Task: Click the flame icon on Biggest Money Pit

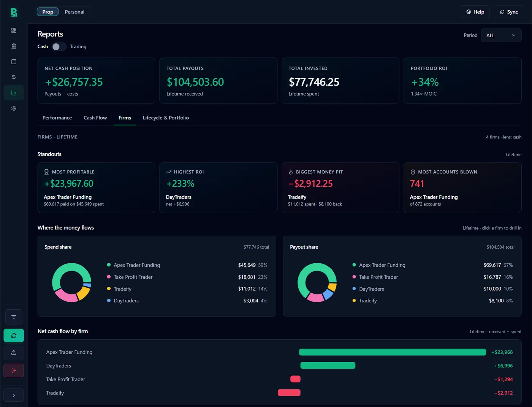Action: [291, 172]
